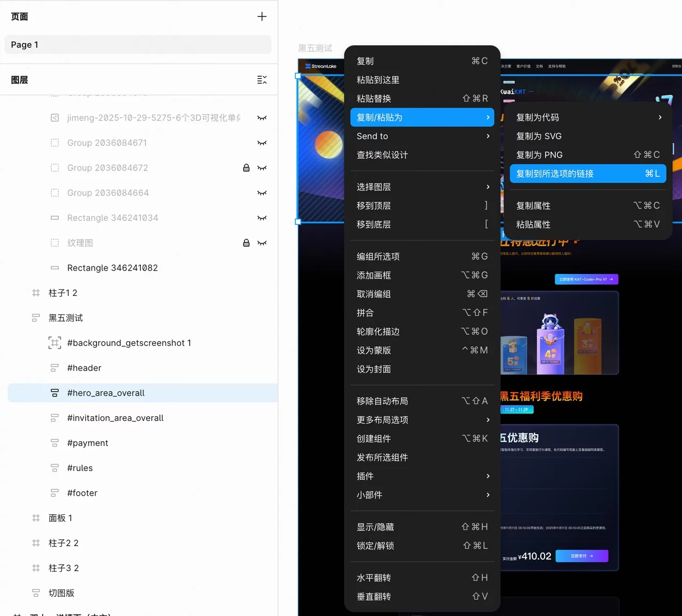The width and height of the screenshot is (682, 616).
Task: Click the lock icon on Group 2036084672
Action: tap(246, 168)
